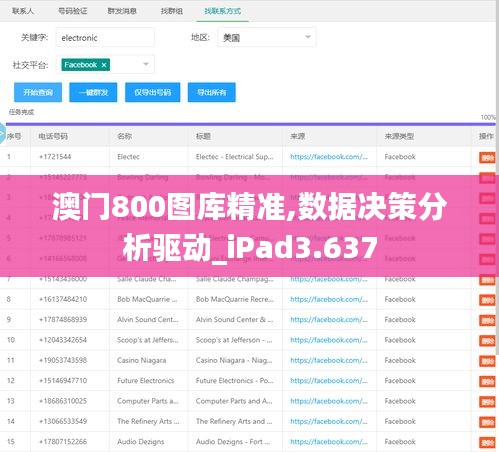Click the 一键群发 button
This screenshot has width=499, height=452.
click(x=93, y=92)
